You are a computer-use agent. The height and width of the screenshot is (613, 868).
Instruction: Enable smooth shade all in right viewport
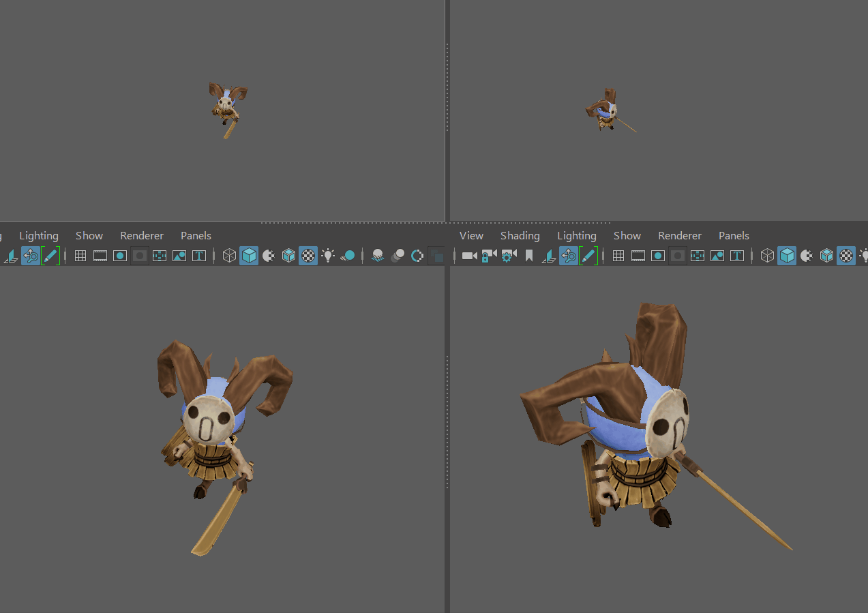pos(787,256)
